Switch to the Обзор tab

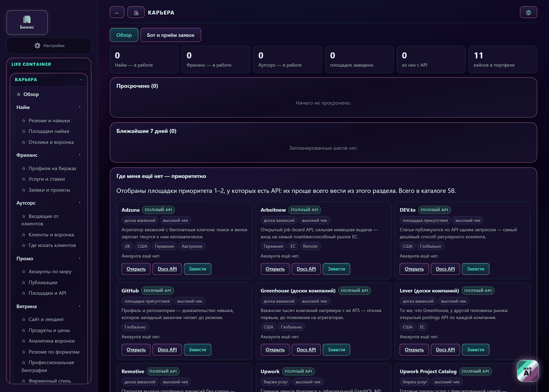[124, 35]
